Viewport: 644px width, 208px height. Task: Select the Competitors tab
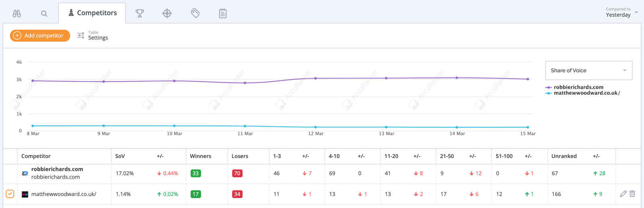point(92,13)
